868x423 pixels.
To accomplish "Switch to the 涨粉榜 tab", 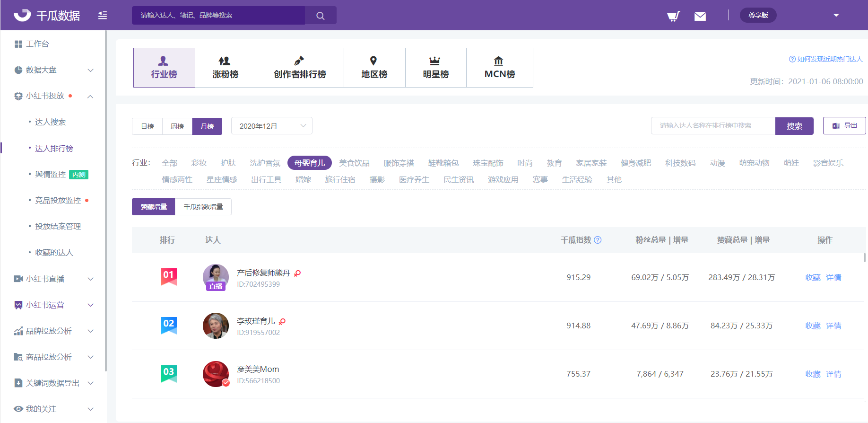I will pos(226,68).
